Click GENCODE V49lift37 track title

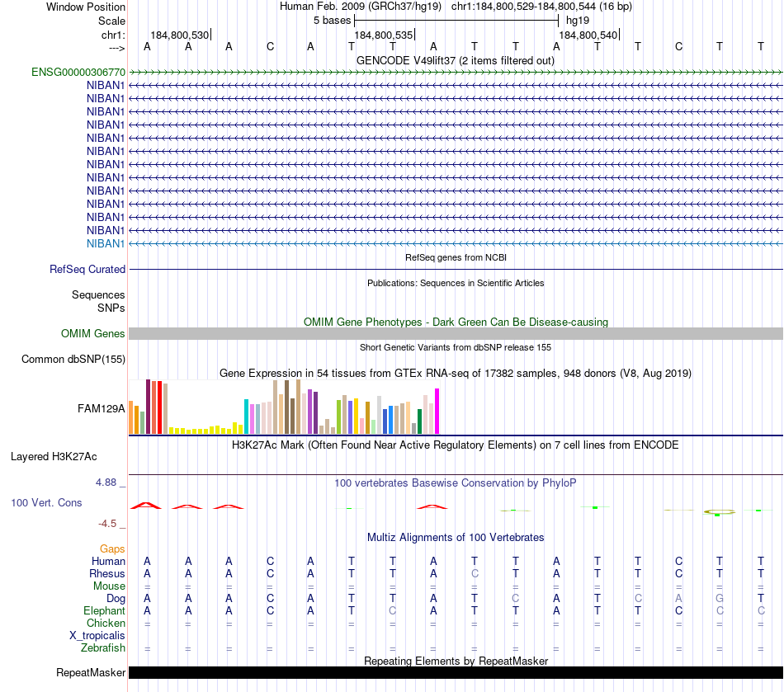point(455,61)
